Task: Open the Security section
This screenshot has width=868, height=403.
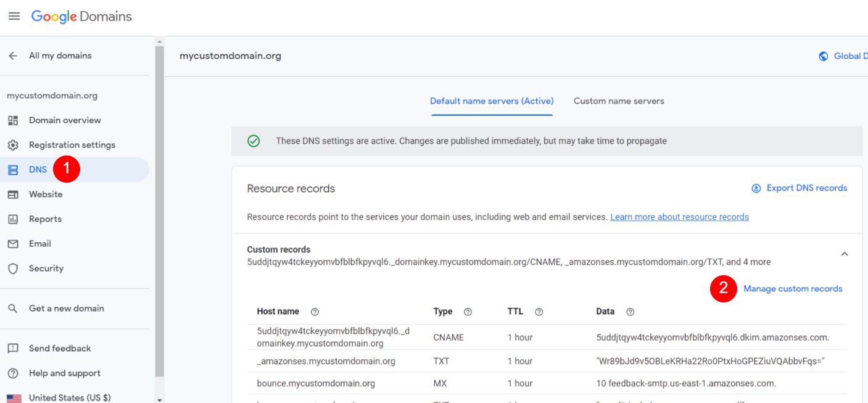Action: pyautogui.click(x=46, y=268)
